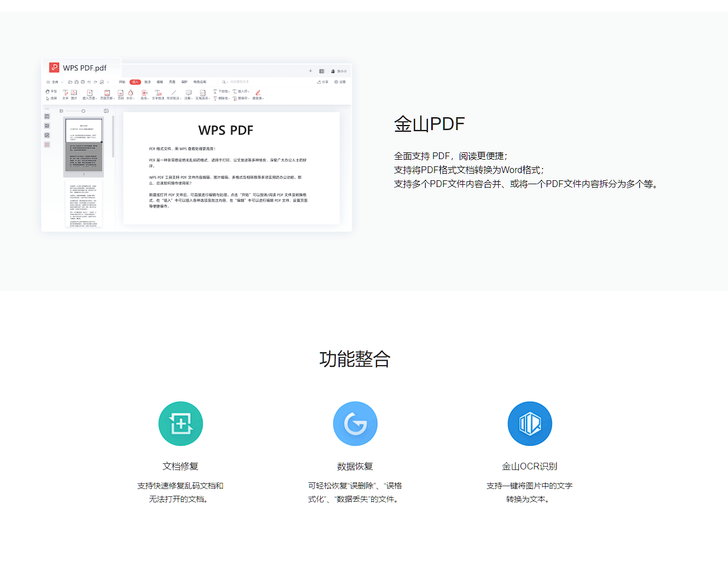Select the 图章 stamp tool icon
The height and width of the screenshot is (561, 728).
pos(257,93)
